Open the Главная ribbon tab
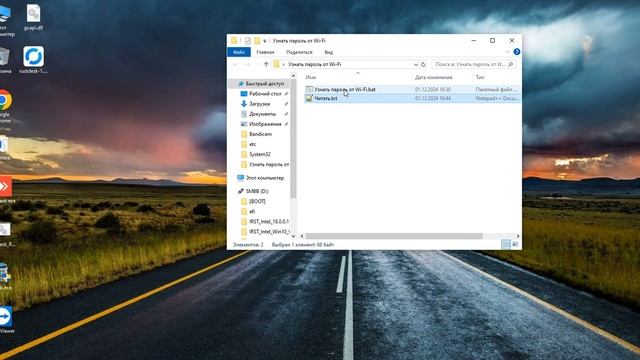The height and width of the screenshot is (360, 640). point(265,52)
